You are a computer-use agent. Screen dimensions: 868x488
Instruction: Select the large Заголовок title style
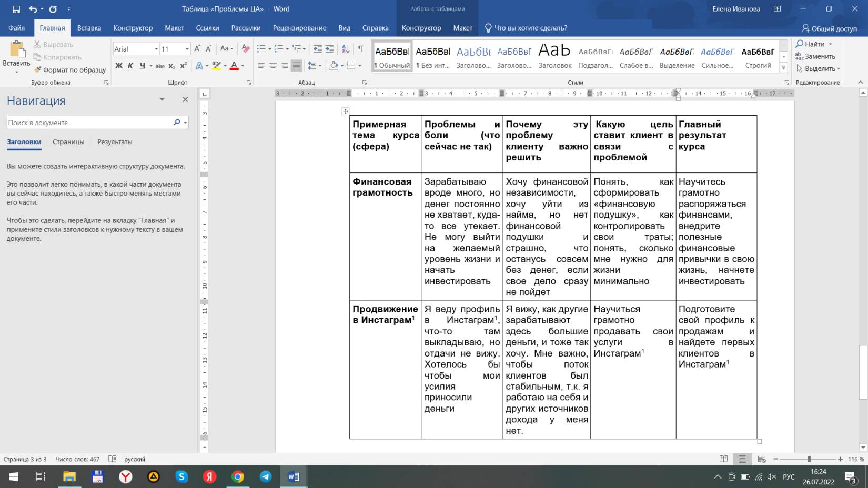(555, 57)
